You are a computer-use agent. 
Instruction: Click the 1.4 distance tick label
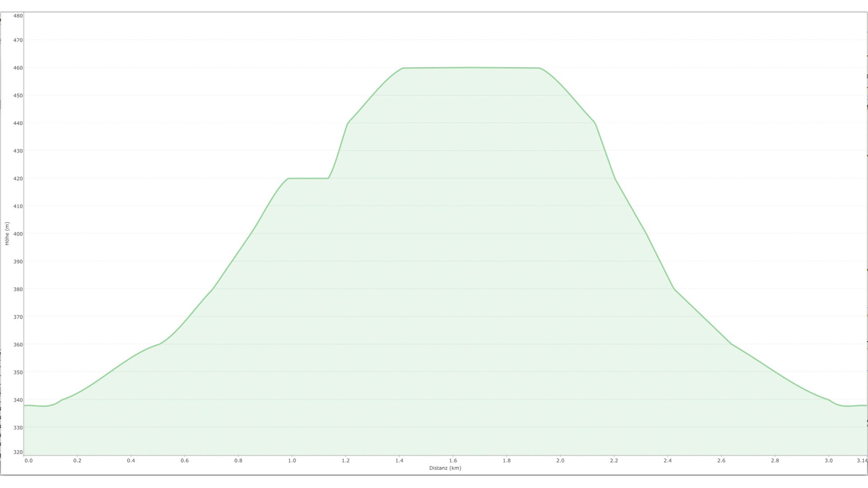tap(399, 461)
